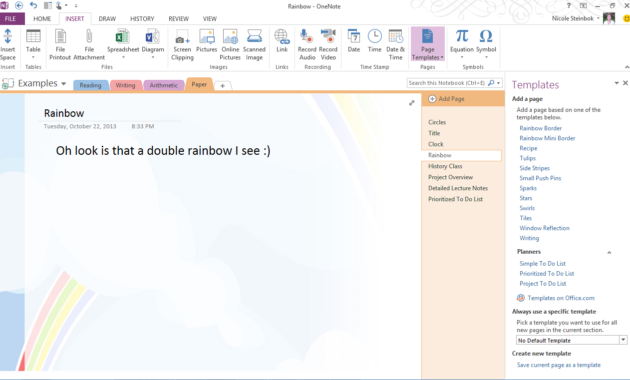Open Online Pictures search
The image size is (630, 380).
click(x=230, y=44)
